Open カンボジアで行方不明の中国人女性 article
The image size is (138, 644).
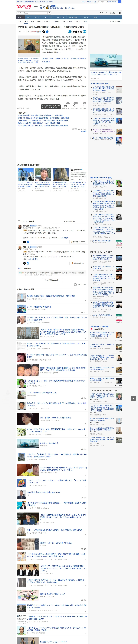click(x=57, y=355)
